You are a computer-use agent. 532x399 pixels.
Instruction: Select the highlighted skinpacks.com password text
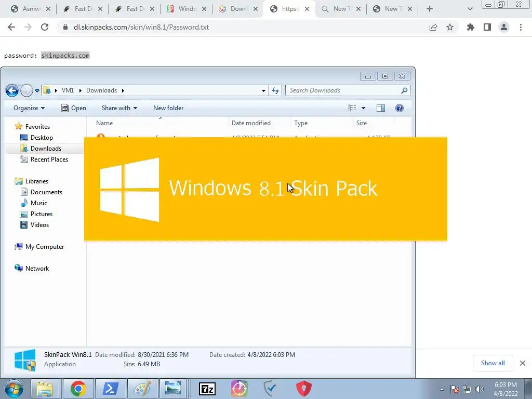65,55
